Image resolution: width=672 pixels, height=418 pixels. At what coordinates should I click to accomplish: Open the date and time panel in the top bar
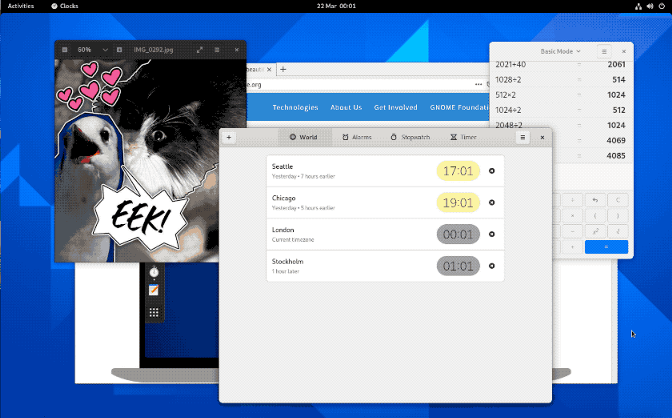[x=336, y=6]
